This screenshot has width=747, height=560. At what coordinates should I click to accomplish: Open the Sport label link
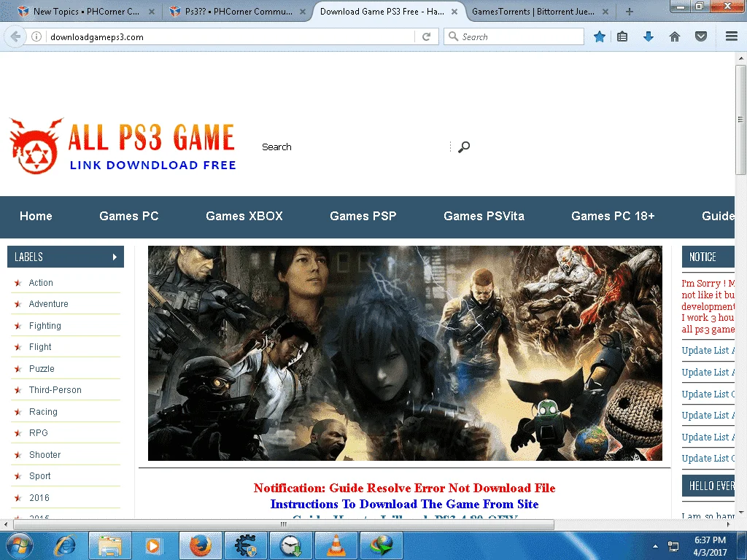click(x=39, y=476)
